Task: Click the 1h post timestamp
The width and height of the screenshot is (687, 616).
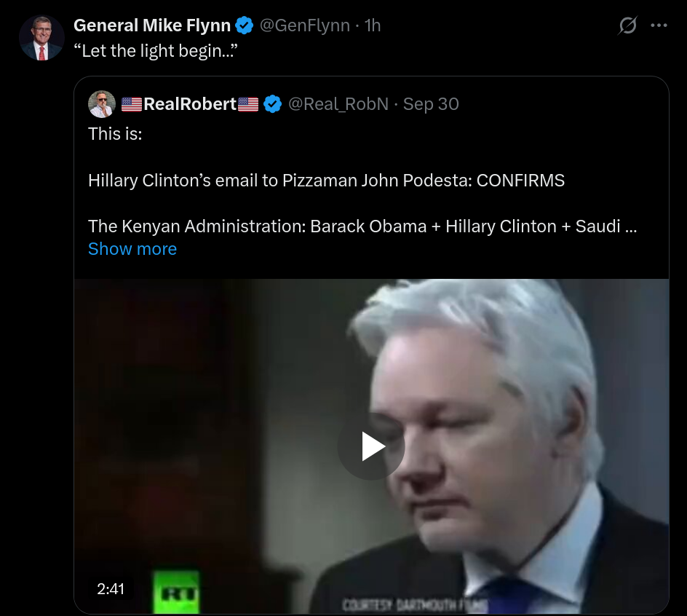Action: tap(373, 25)
